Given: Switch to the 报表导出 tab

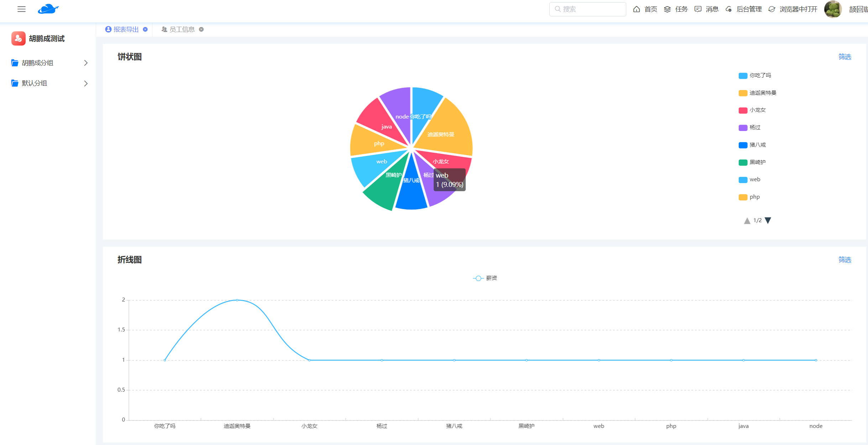Looking at the screenshot, I should click(x=126, y=29).
